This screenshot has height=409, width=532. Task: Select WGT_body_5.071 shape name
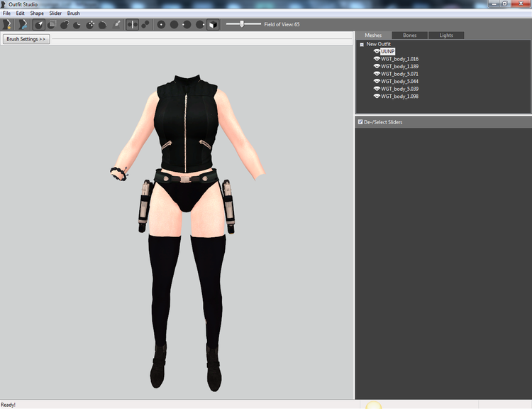point(399,74)
